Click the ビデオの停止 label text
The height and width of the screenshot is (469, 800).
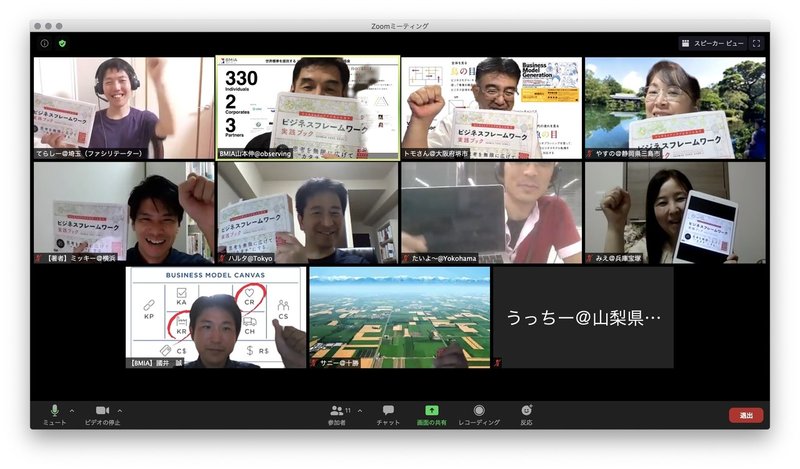103,423
